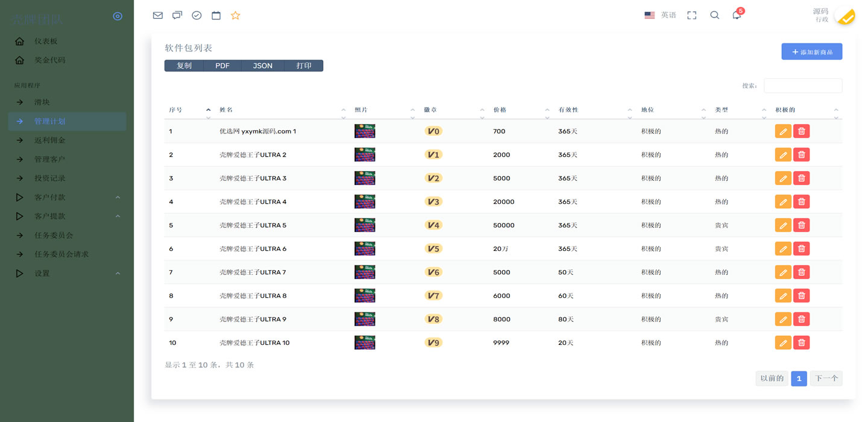
Task: Open the mail envelope icon
Action: (x=158, y=16)
